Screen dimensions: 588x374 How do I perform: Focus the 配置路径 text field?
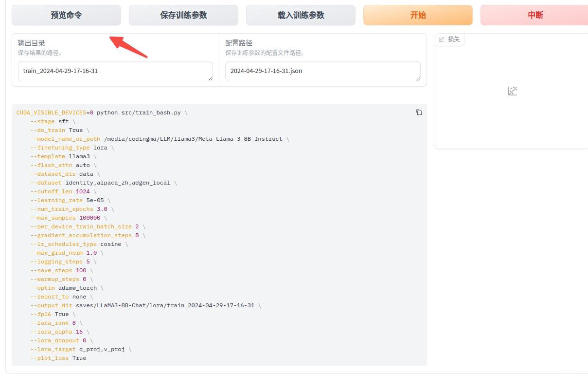point(323,71)
